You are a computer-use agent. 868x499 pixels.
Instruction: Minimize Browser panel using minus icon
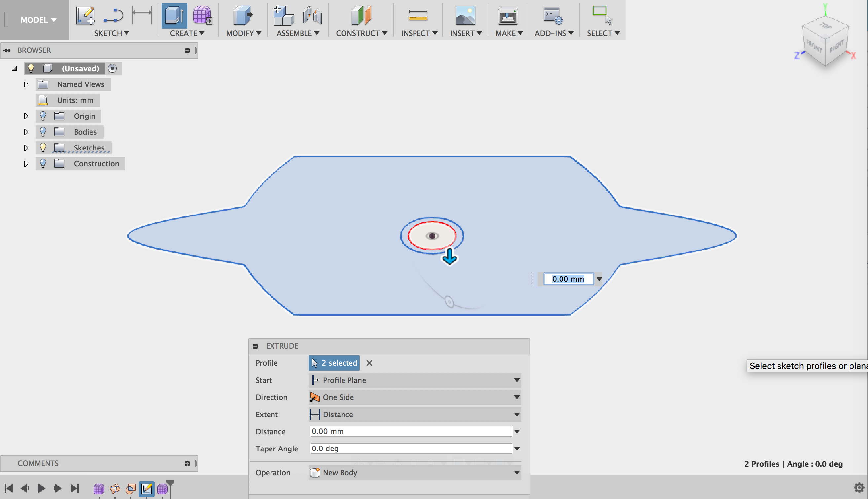tap(187, 50)
